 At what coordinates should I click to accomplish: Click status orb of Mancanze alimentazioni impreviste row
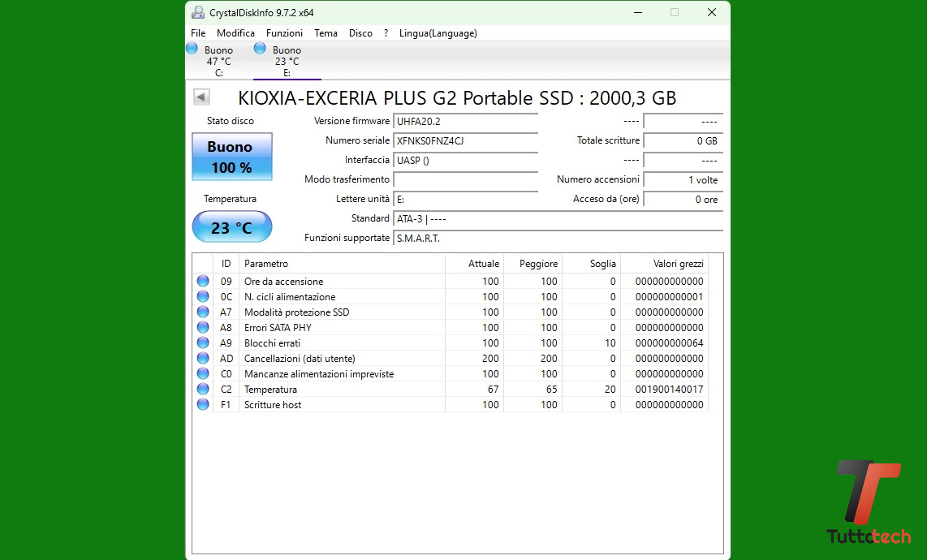coord(203,373)
